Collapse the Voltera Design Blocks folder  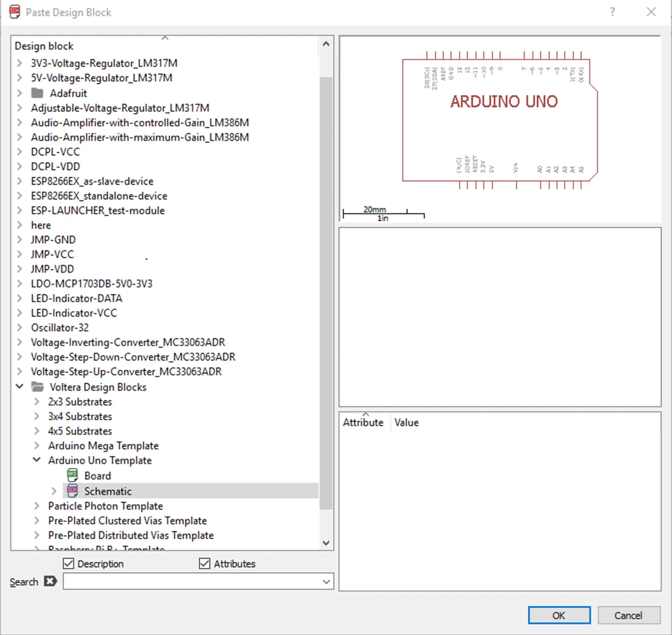[x=19, y=387]
